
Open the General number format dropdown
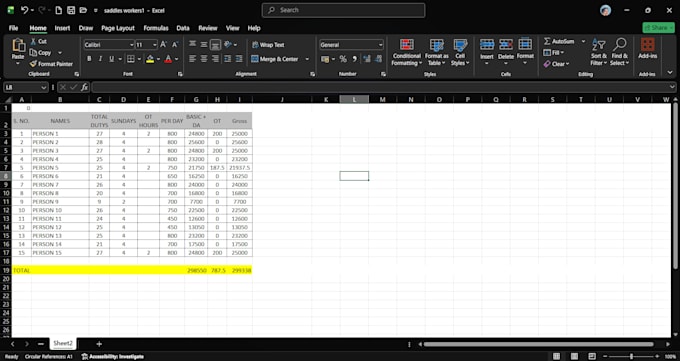[381, 45]
